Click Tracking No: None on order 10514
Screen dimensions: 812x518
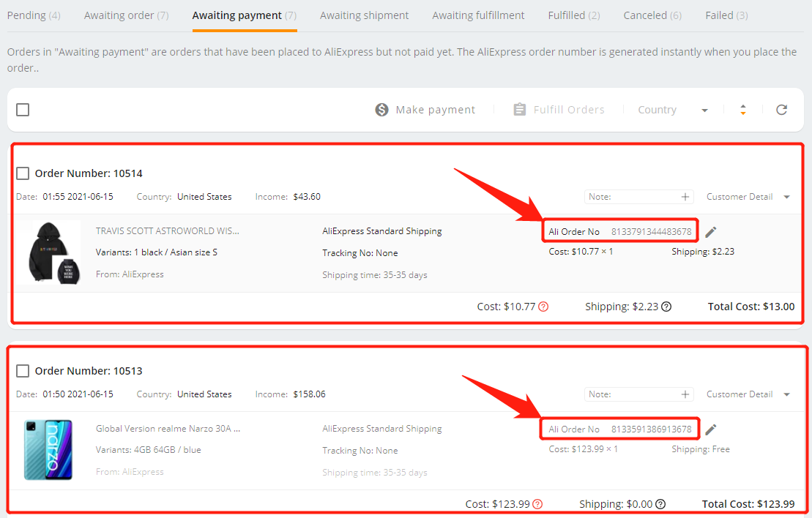tap(360, 253)
